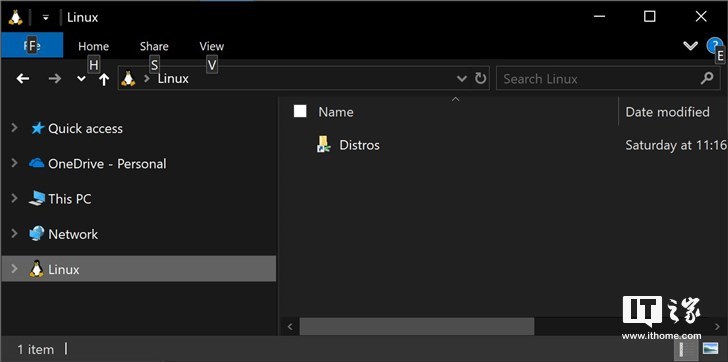Expand the ribbon with the chevron

pos(690,45)
